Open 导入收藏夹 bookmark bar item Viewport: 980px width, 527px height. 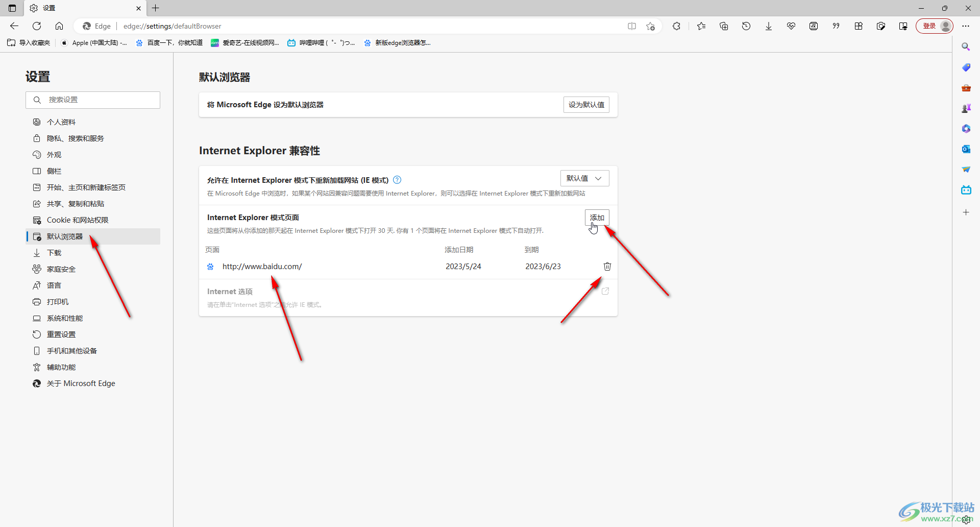29,43
